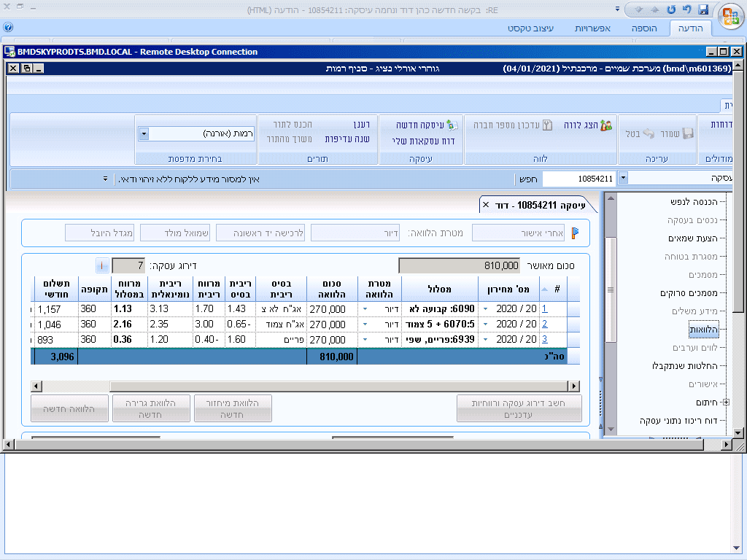Open loan number 2 link in table
This screenshot has height=560, width=747.
(x=544, y=324)
